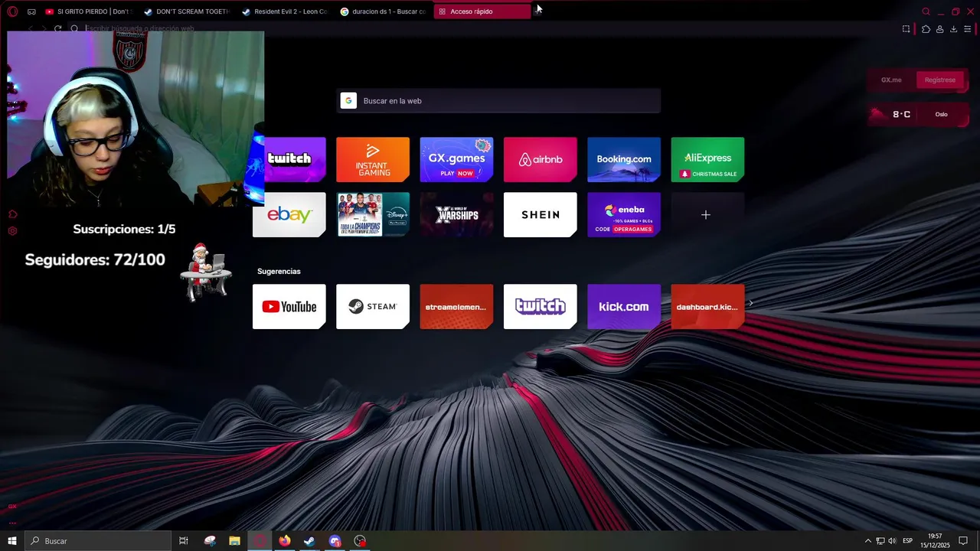The image size is (980, 551).
Task: Open the eBay speed dial tile
Action: (289, 214)
